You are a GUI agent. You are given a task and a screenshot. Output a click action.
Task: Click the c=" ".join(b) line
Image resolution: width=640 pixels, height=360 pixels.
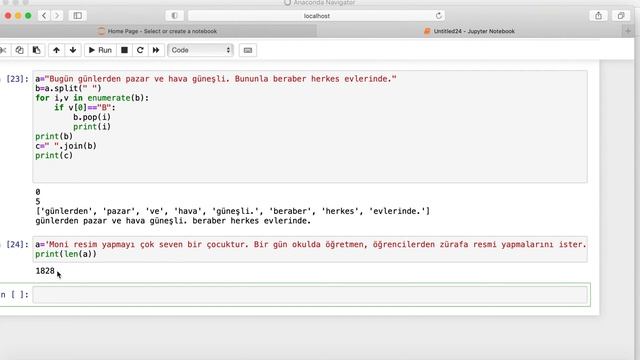coord(66,146)
